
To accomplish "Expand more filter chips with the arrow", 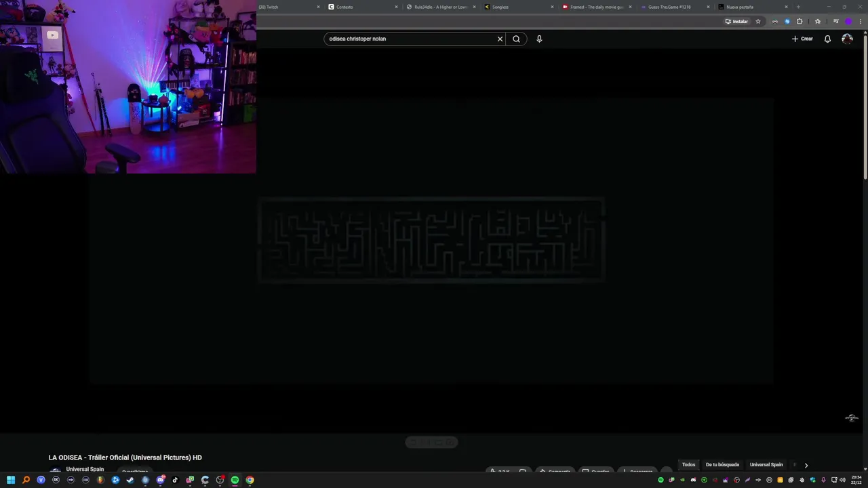I will 806,465.
